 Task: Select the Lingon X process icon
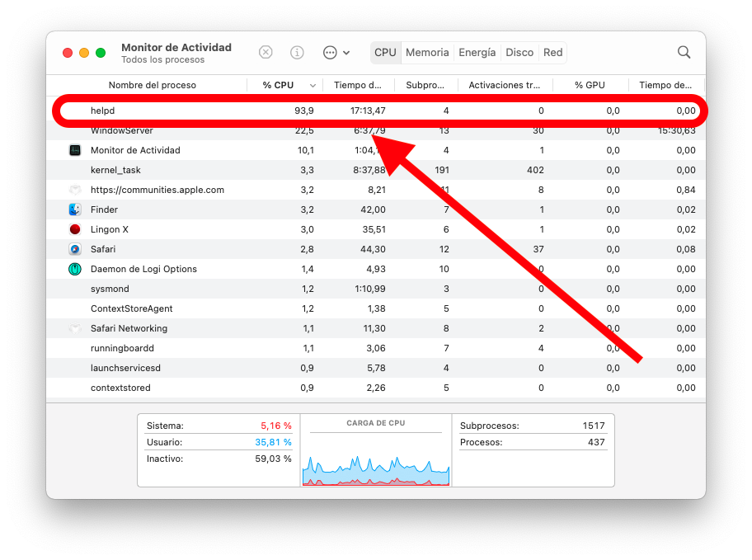pos(75,229)
